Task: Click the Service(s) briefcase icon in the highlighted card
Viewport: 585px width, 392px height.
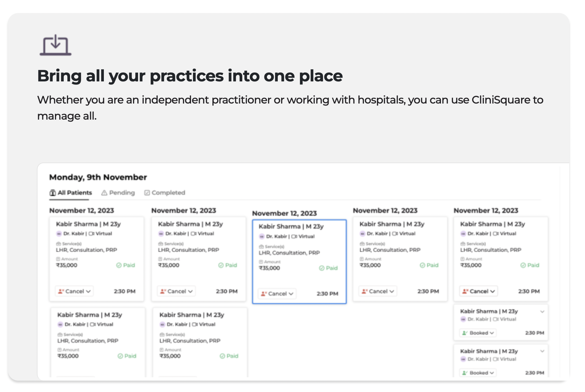Action: coord(261,247)
